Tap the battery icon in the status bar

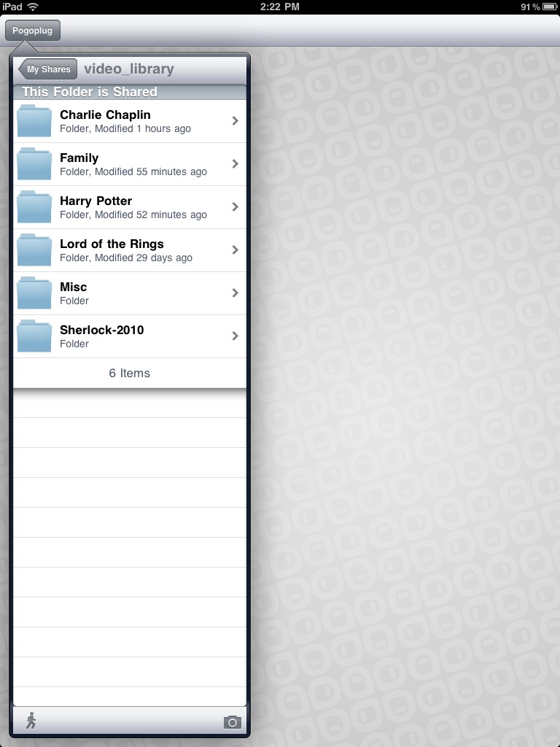click(x=549, y=7)
